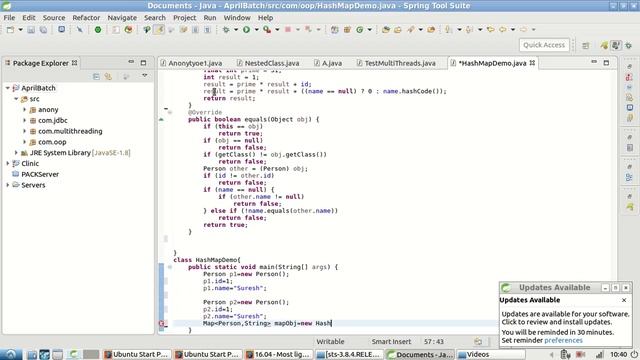
Task: Open the New file dropdown arrow
Action: [20, 29]
